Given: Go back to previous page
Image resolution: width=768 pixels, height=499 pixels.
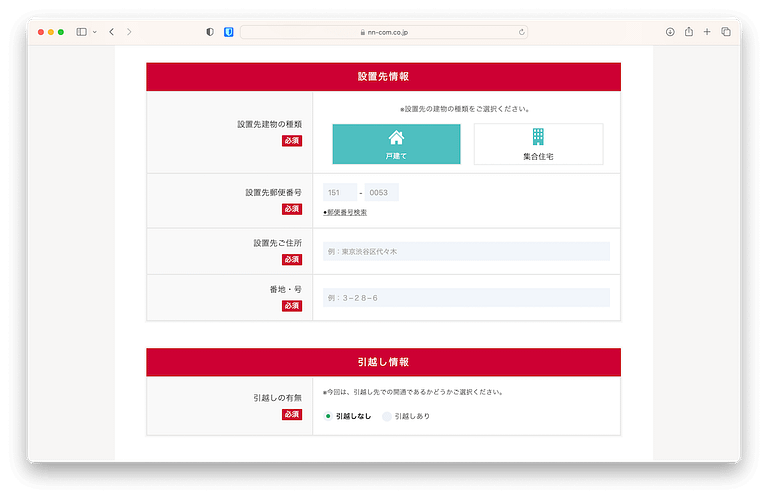Looking at the screenshot, I should coord(111,32).
